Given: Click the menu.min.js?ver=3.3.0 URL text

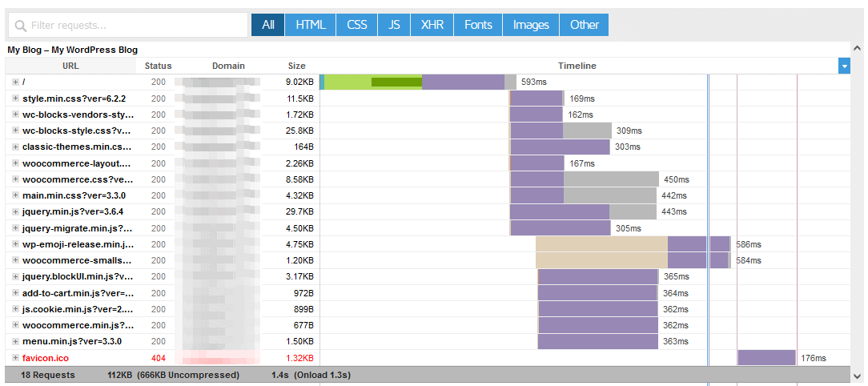Looking at the screenshot, I should pos(72,341).
